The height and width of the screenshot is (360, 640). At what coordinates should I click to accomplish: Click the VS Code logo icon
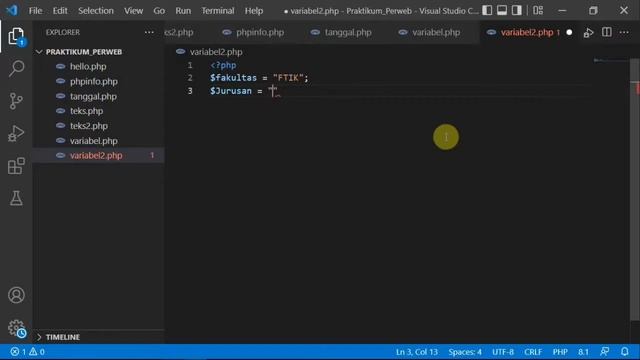(12, 10)
